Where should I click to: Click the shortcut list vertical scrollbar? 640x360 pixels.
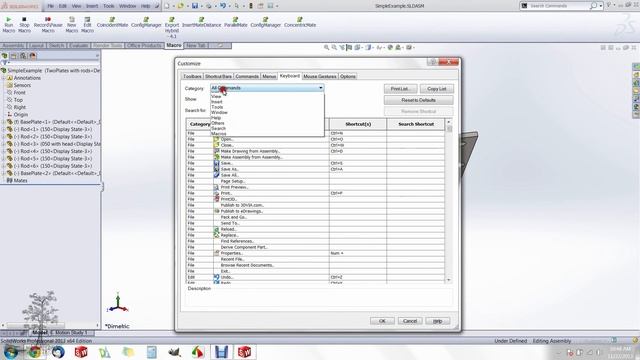(449, 201)
